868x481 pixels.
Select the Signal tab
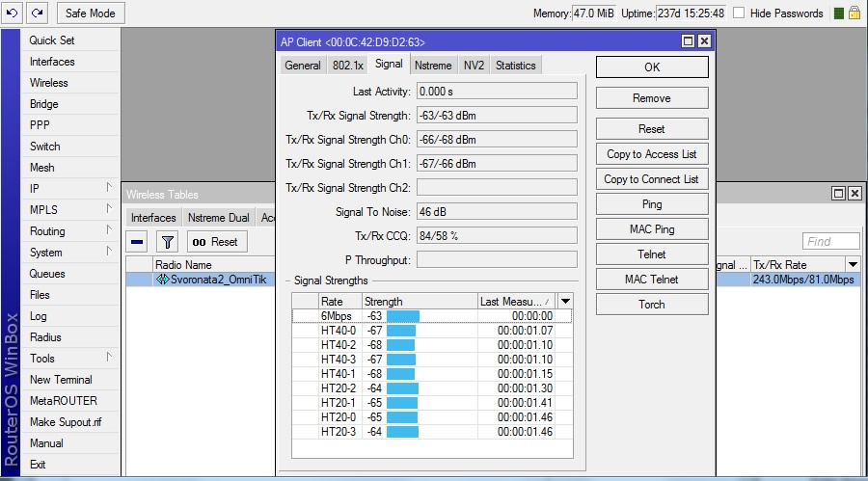(389, 64)
